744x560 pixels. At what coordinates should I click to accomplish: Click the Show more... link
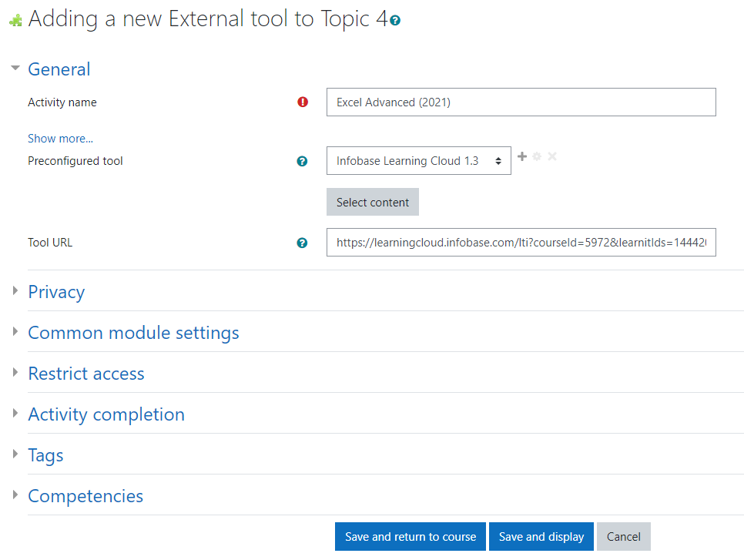point(60,139)
